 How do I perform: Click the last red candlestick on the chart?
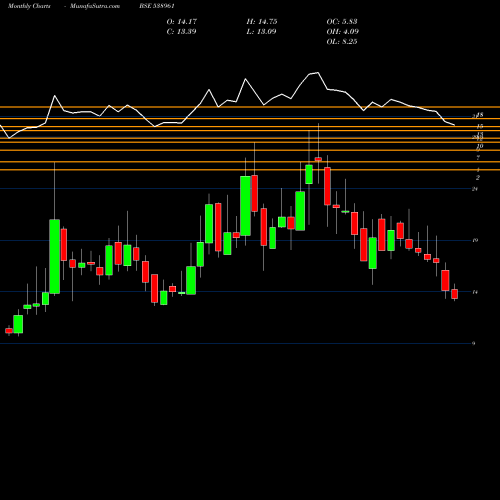(x=454, y=294)
